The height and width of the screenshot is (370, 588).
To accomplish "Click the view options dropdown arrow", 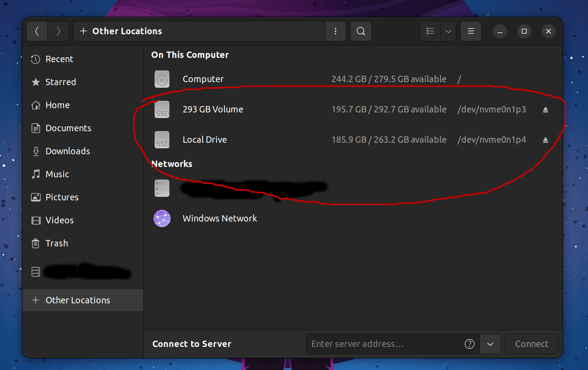I will (448, 31).
